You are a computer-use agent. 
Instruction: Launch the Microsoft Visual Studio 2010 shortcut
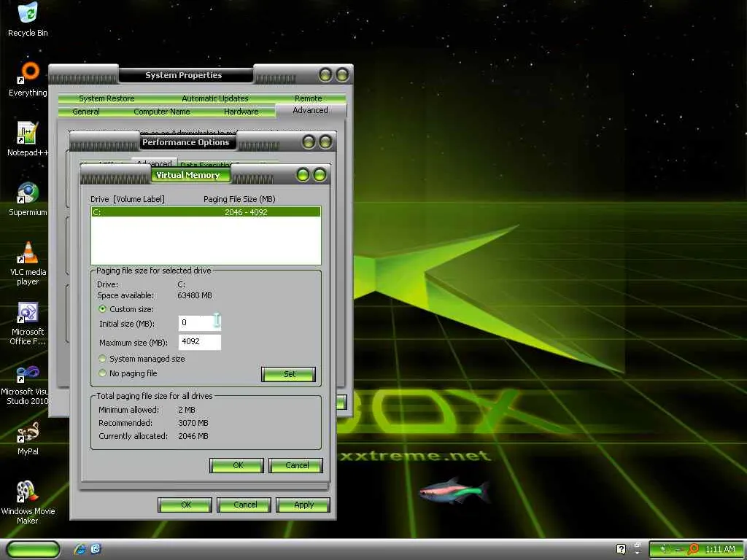tap(28, 384)
